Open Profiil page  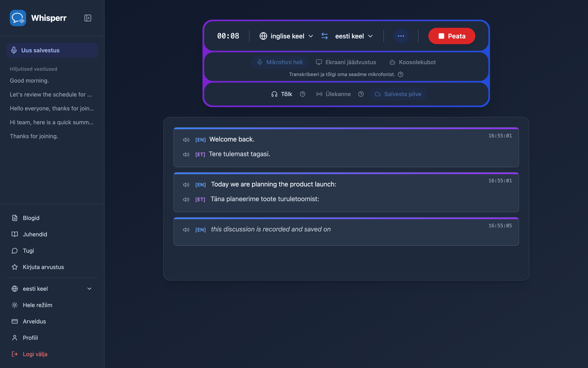tap(52, 338)
